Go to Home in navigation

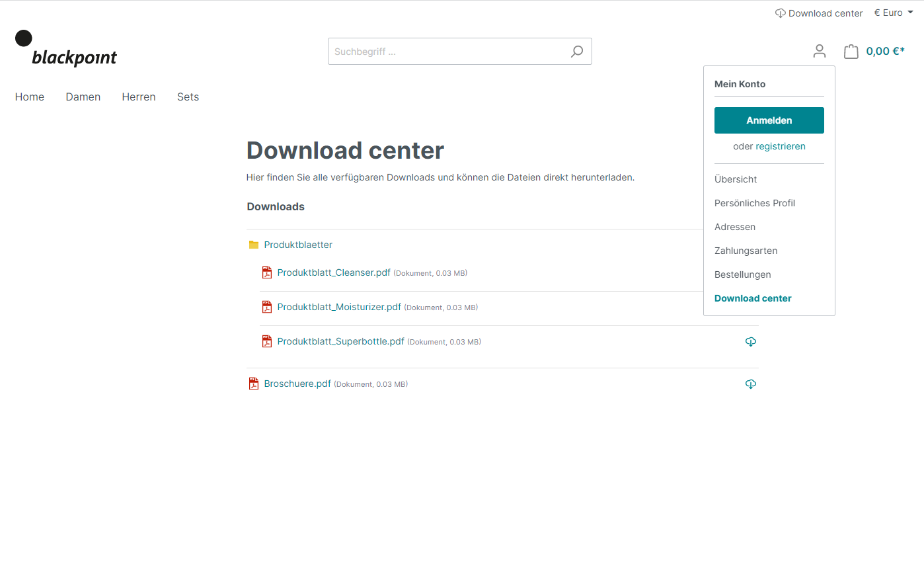(x=30, y=97)
